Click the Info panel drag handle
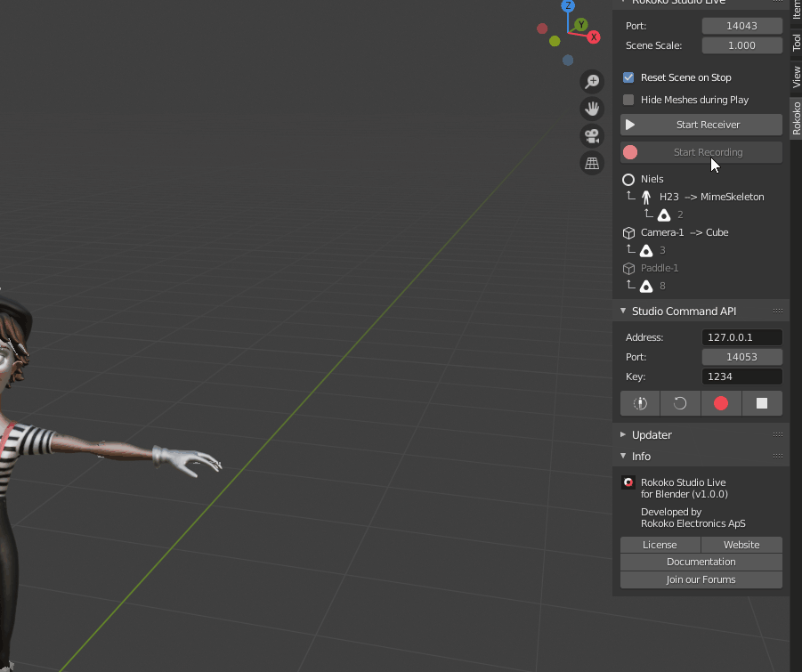Screen dimensions: 802x672 pyautogui.click(x=778, y=456)
